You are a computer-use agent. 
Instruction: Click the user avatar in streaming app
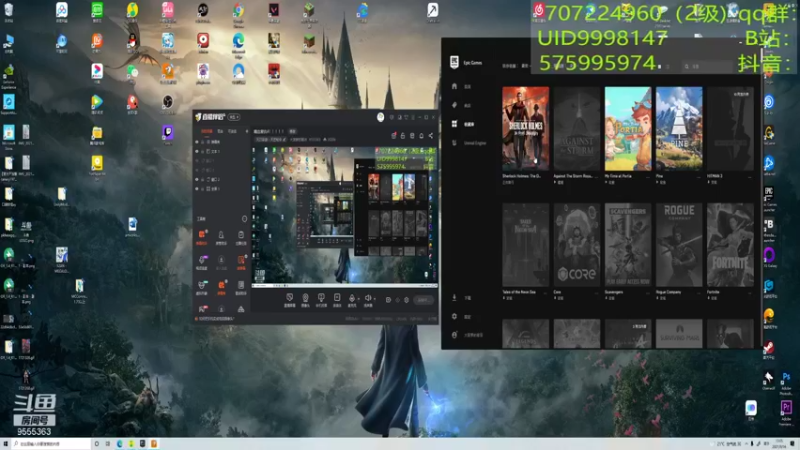[380, 117]
